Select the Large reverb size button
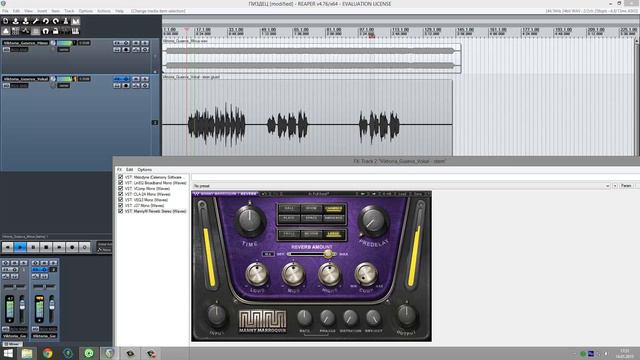The image size is (640, 360). pyautogui.click(x=333, y=234)
